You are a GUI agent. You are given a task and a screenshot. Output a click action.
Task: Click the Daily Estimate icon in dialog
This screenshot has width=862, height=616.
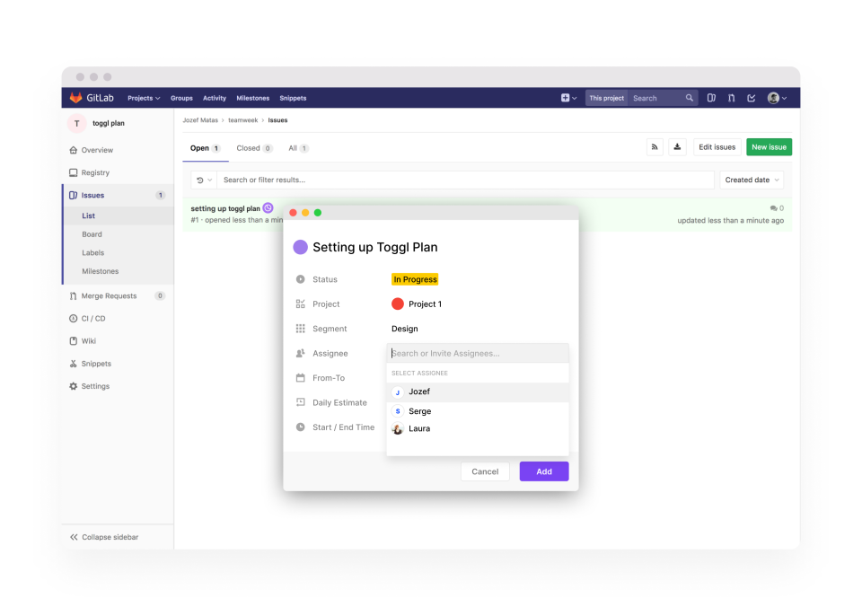click(300, 402)
